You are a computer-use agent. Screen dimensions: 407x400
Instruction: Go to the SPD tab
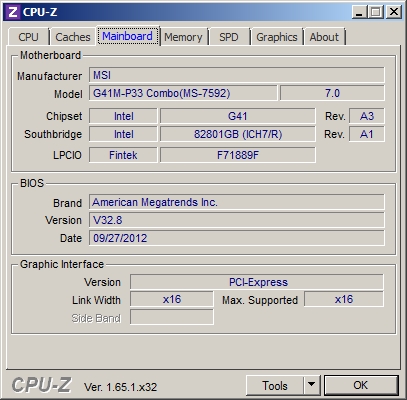coord(229,37)
